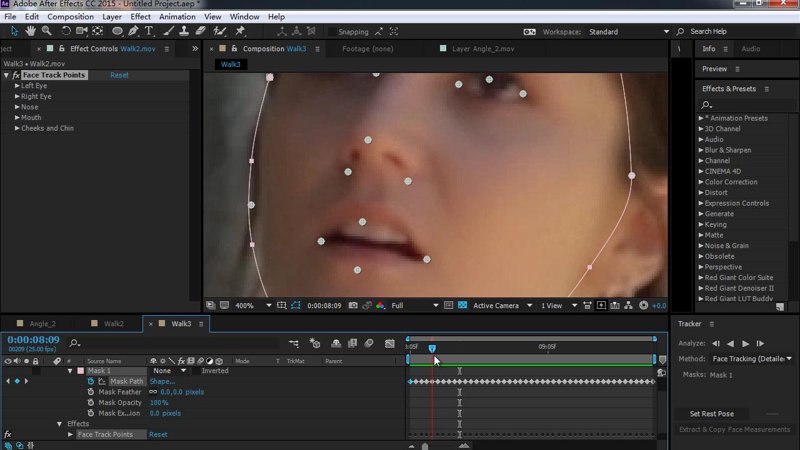Click the draft 3D icon in timeline
The image size is (800, 450).
315,343
